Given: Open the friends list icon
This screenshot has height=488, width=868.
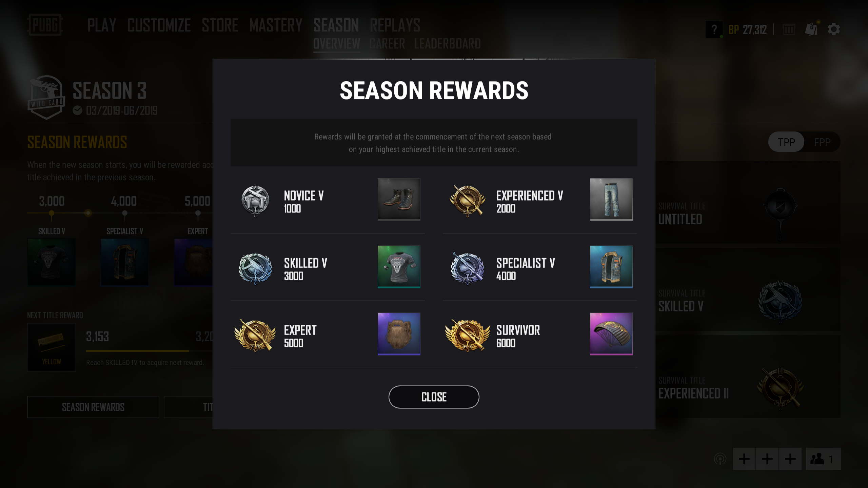Looking at the screenshot, I should (x=823, y=459).
